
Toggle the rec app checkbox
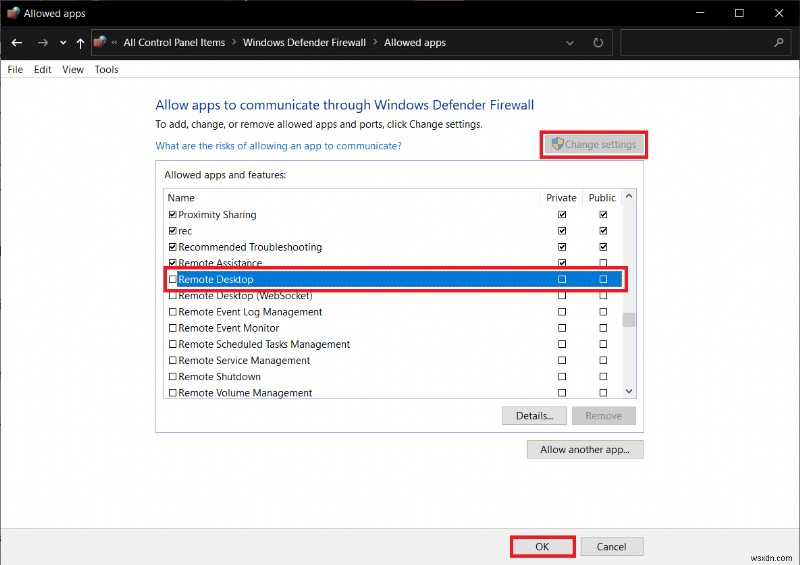[x=172, y=231]
